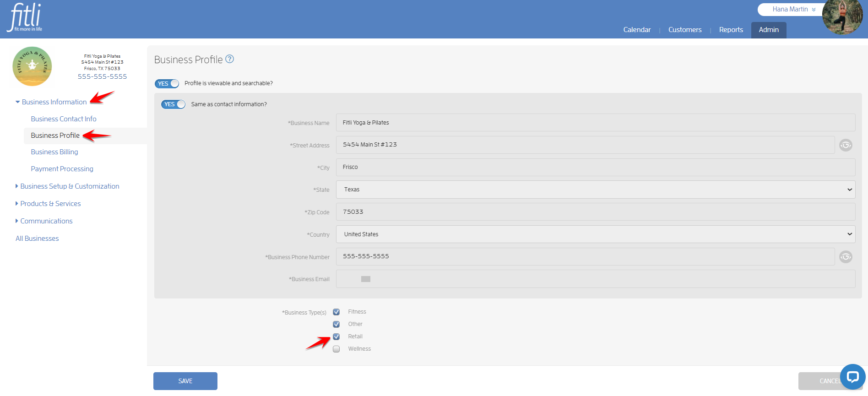This screenshot has height=396, width=868.
Task: Click the eye icon beside Street Address
Action: [846, 145]
